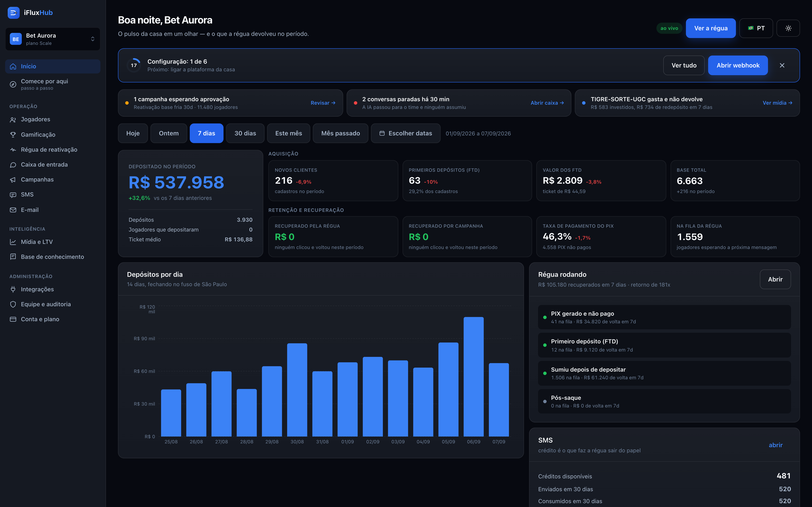
Task: Click the Equipe e auditoria shield icon
Action: click(x=13, y=304)
